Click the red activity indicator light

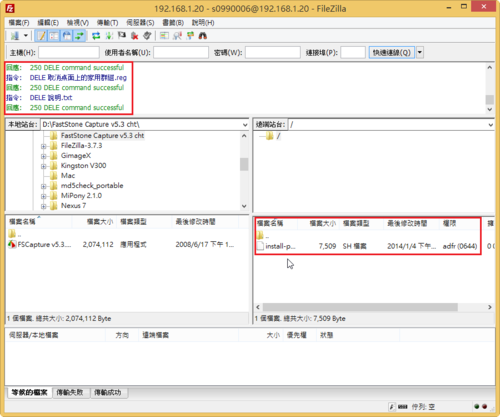(x=485, y=406)
